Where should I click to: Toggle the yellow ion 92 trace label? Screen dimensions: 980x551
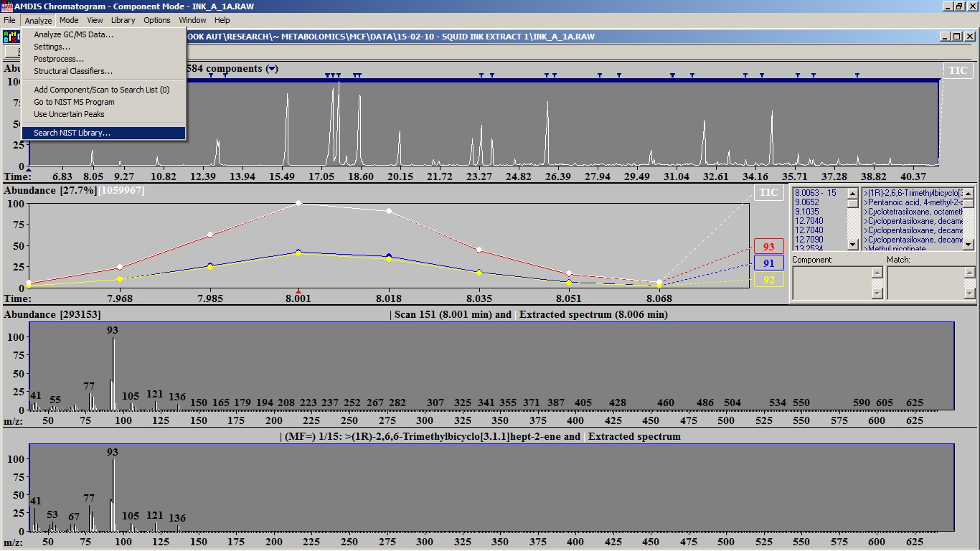click(768, 280)
